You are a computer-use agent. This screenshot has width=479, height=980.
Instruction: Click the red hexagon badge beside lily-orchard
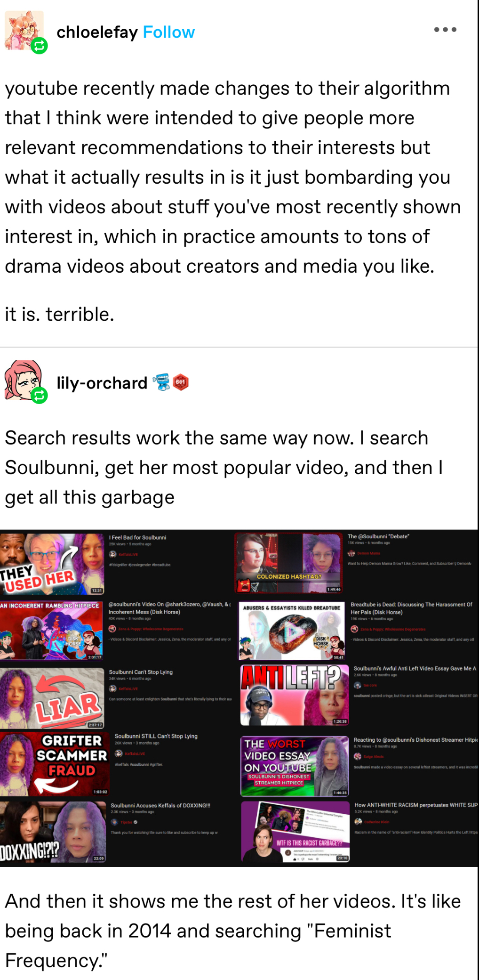point(181,382)
